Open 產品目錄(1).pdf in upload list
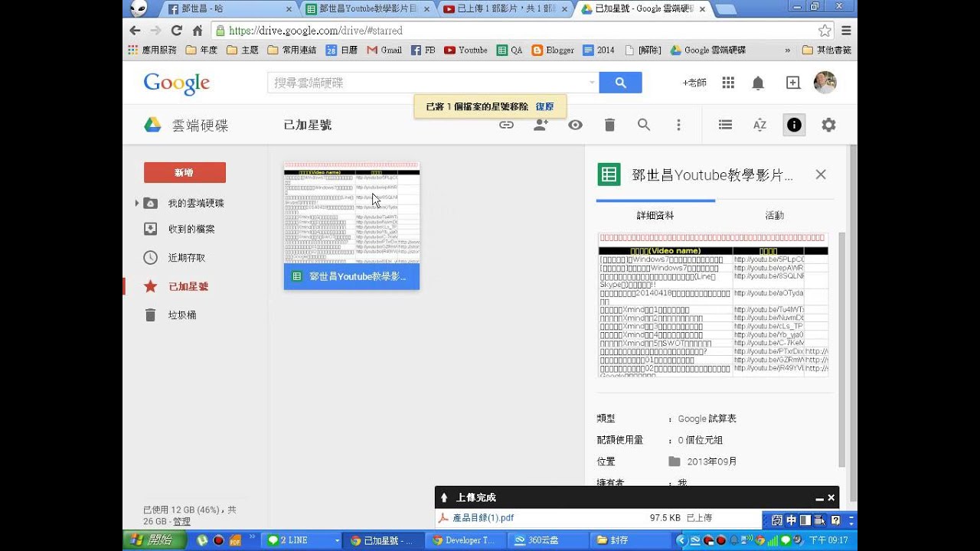Viewport: 980px width, 551px height. pyautogui.click(x=483, y=517)
